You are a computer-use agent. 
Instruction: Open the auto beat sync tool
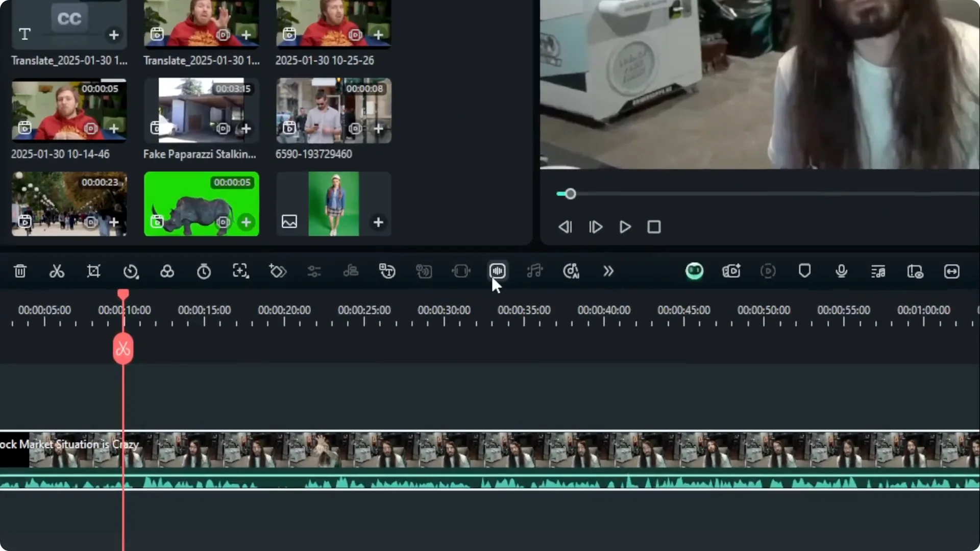pos(534,271)
